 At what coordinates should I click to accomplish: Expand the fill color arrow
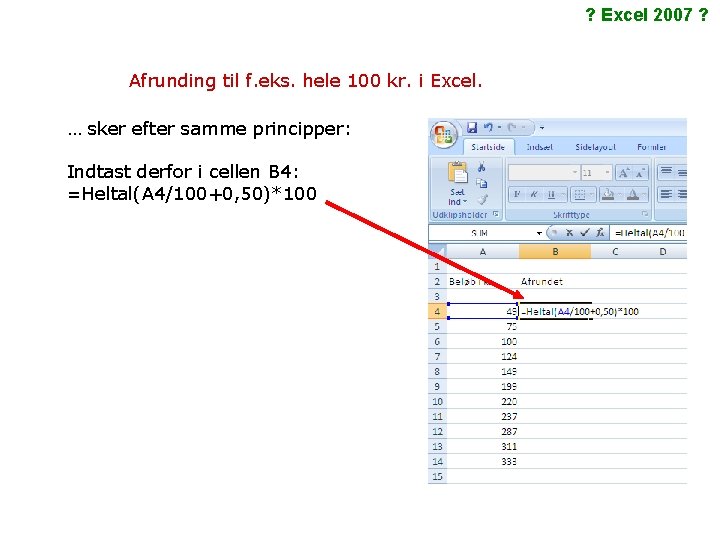tap(619, 195)
